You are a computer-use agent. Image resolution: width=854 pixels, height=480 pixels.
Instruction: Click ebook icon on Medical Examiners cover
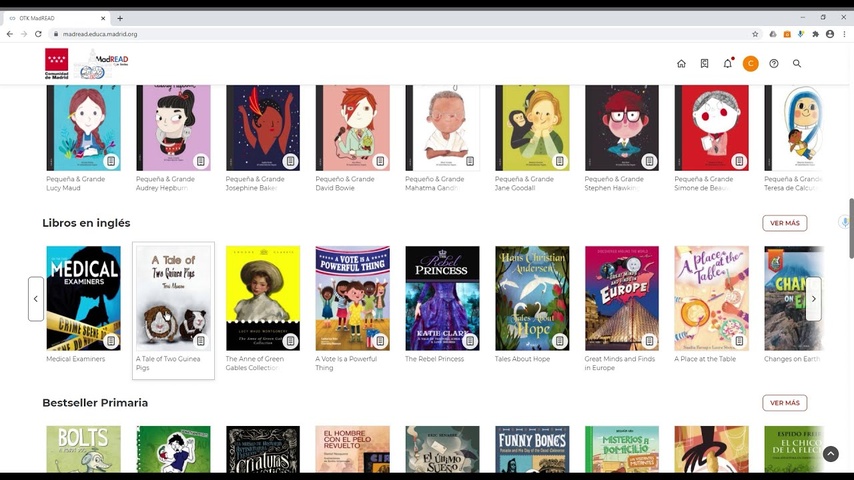(x=111, y=341)
